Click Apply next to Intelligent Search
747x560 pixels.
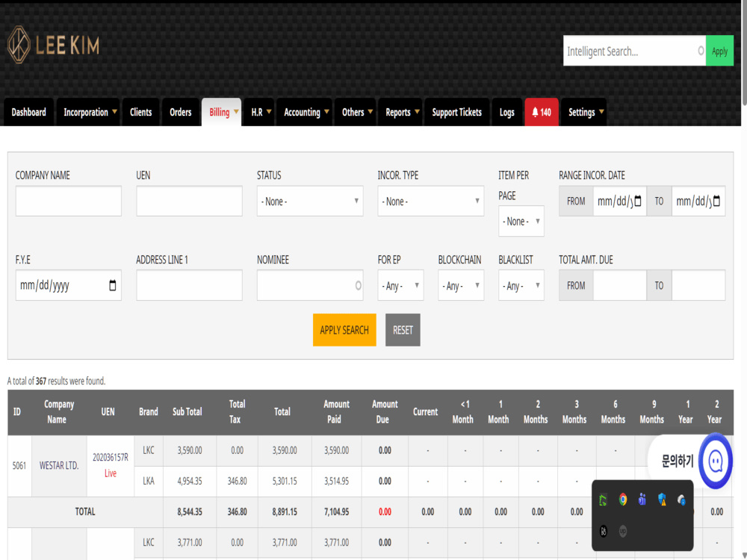pyautogui.click(x=719, y=51)
